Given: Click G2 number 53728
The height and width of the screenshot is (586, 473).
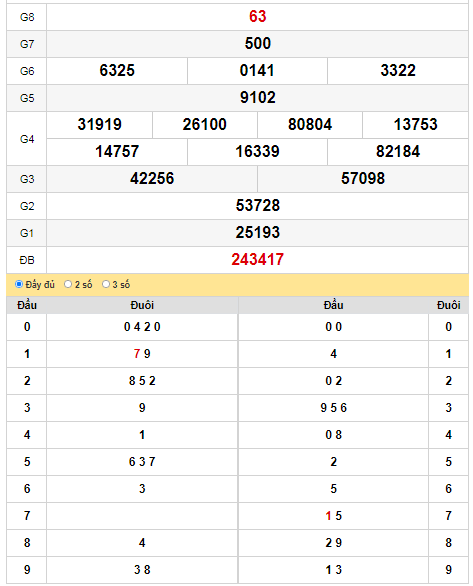Looking at the screenshot, I should (x=257, y=206).
